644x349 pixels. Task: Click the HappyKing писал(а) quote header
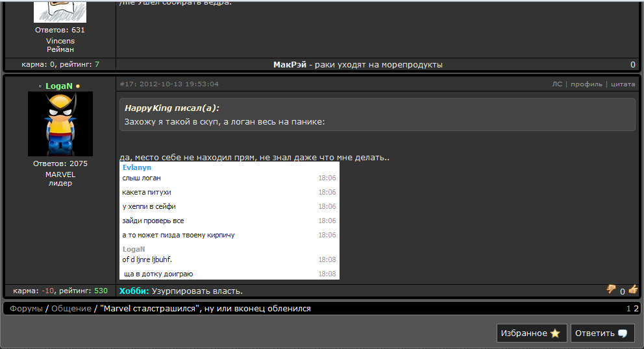[171, 108]
